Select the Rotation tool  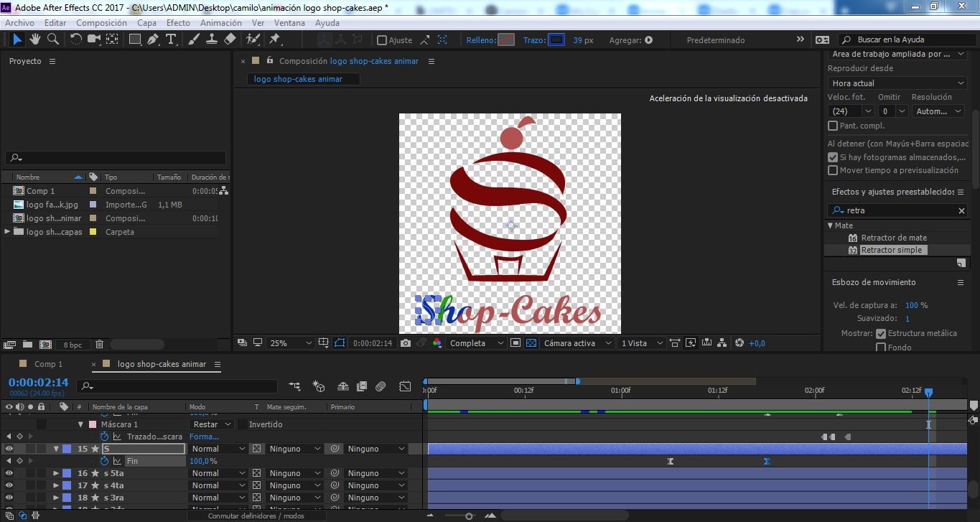point(75,39)
